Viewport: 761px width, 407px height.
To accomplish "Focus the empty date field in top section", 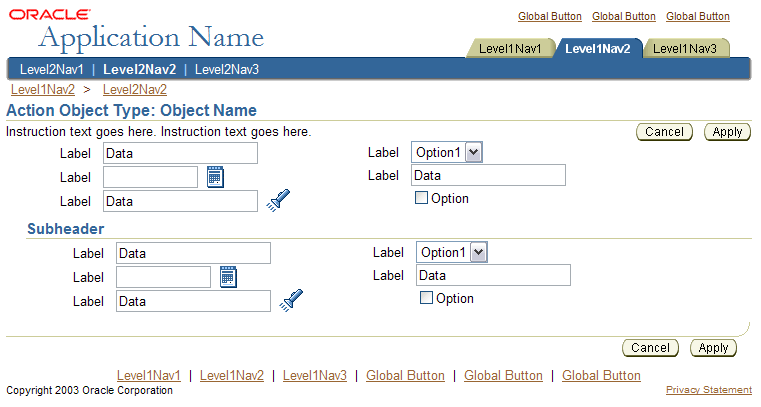I will (150, 177).
